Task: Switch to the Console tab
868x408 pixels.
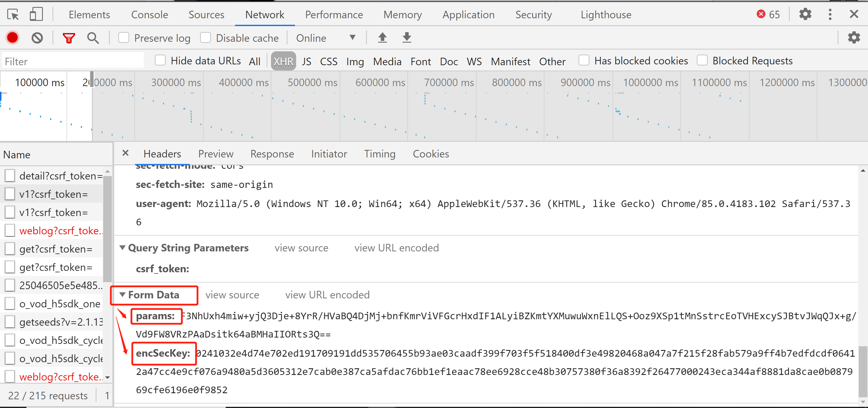Action: point(149,15)
